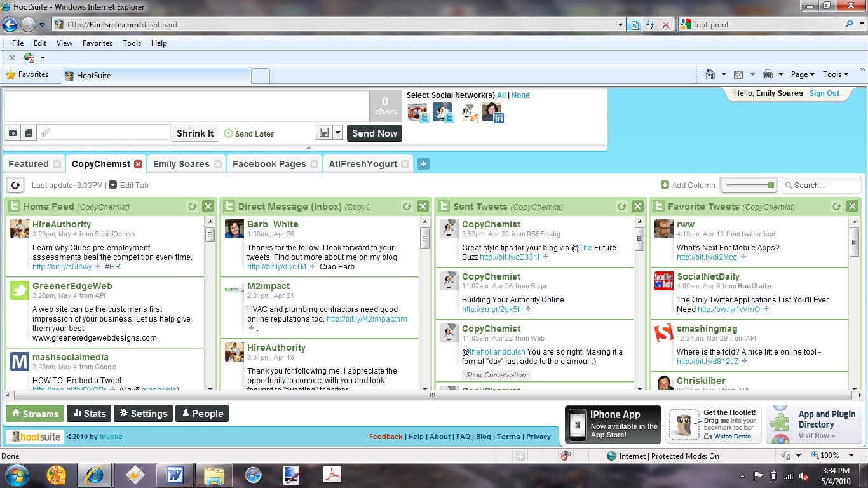Click the message compose text area
Screen dimensions: 868x488
coord(187,106)
